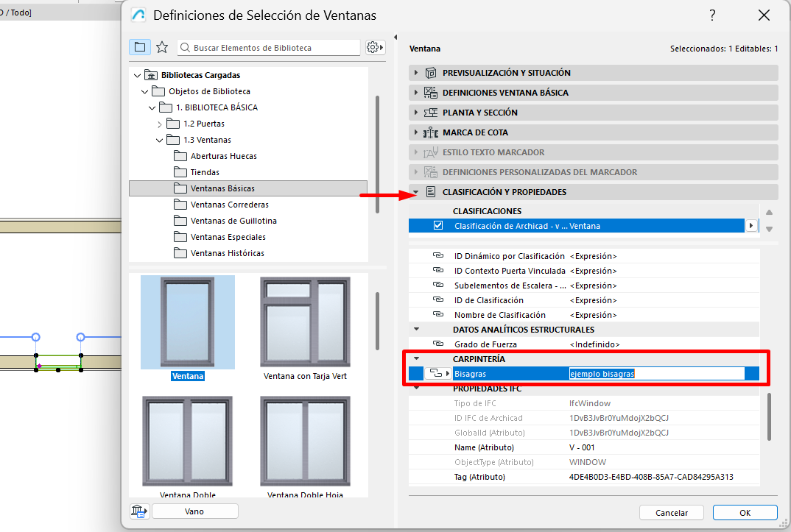Select the Ventanas Correderas folder
791x532 pixels.
[229, 205]
